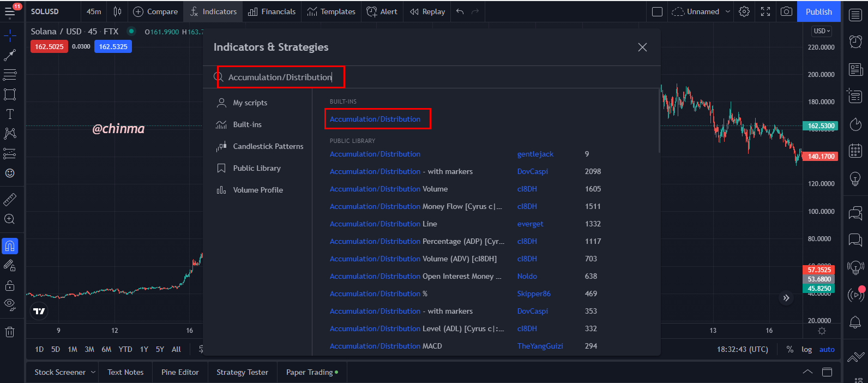Click the blue Publish button
This screenshot has height=383, width=868.
819,11
